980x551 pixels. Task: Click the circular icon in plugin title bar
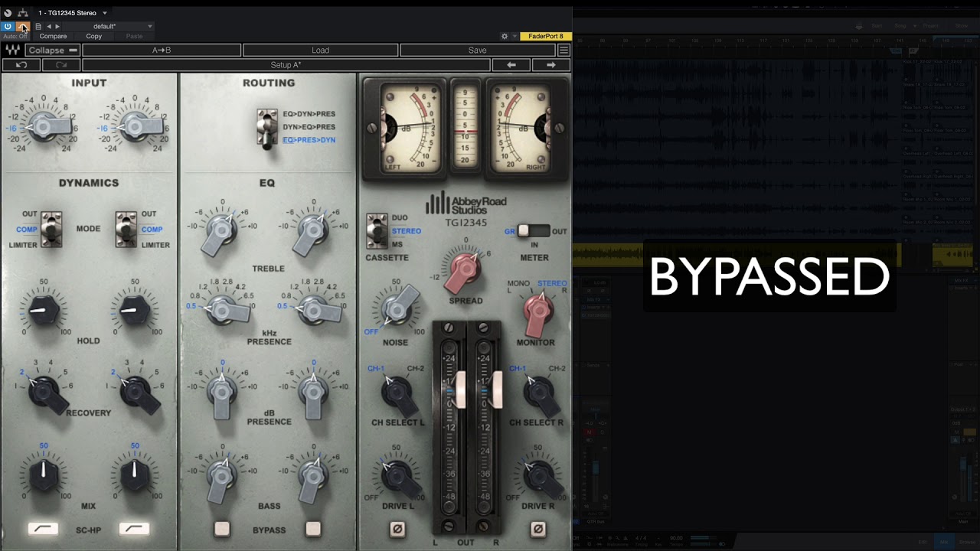(x=8, y=13)
